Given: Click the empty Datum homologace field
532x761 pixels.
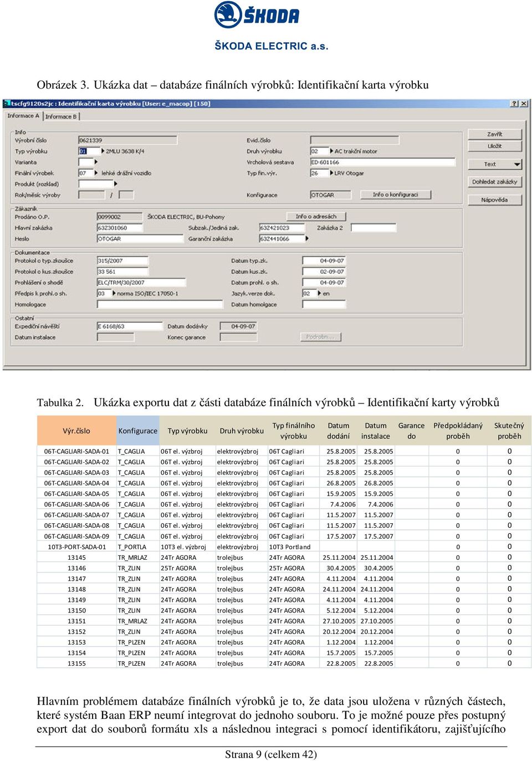Looking at the screenshot, I should pos(324,304).
